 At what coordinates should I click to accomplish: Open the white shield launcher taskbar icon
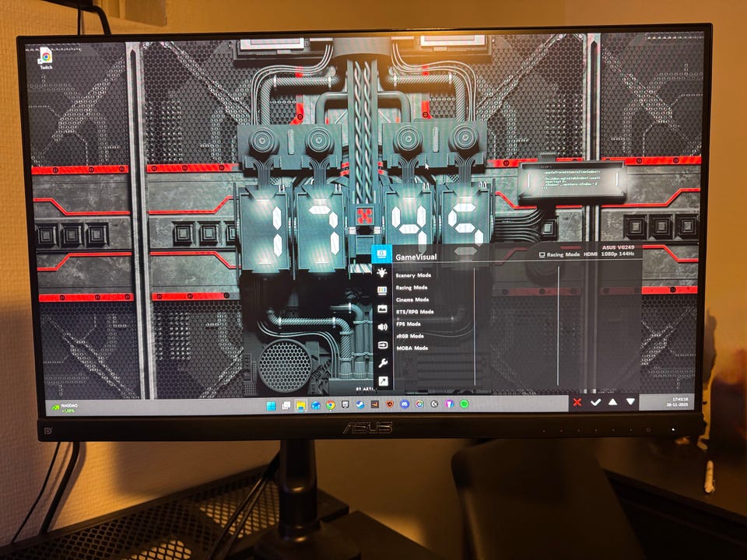[345, 404]
